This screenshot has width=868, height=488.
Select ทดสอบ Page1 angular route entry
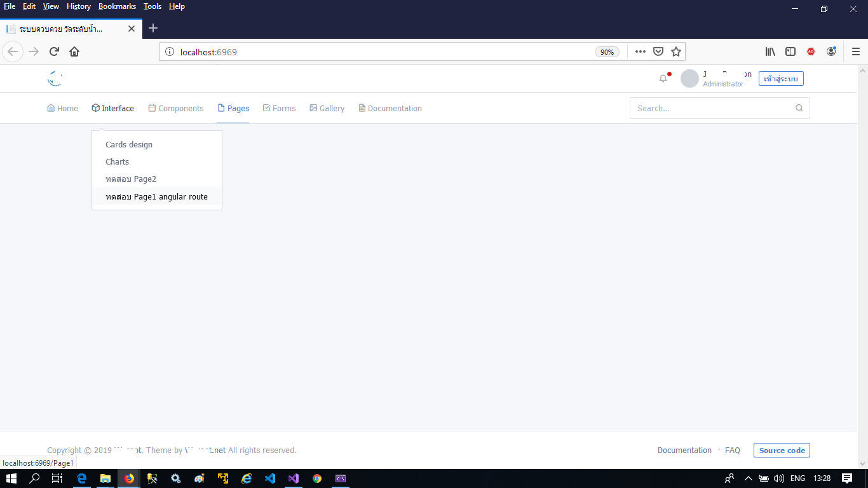(157, 197)
